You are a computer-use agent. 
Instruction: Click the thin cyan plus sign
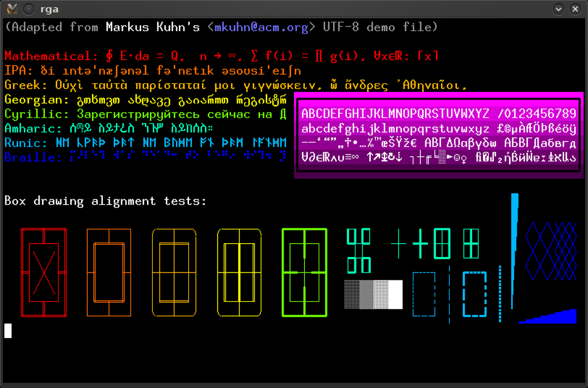[x=399, y=244]
